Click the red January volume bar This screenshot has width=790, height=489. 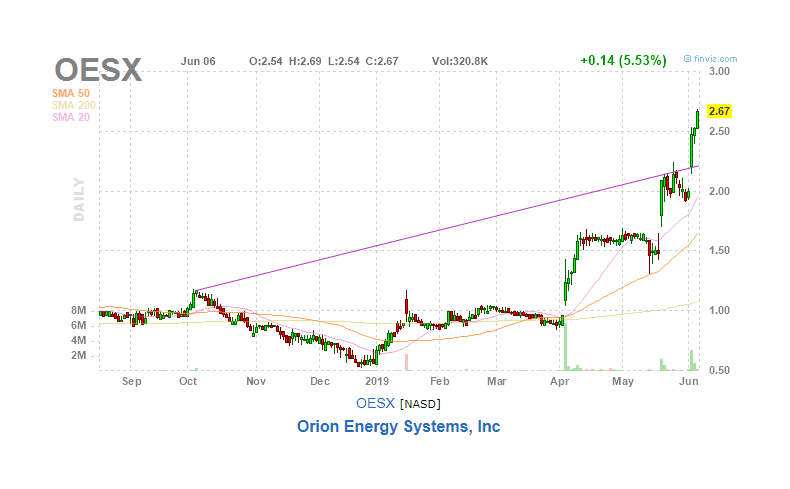tap(407, 363)
